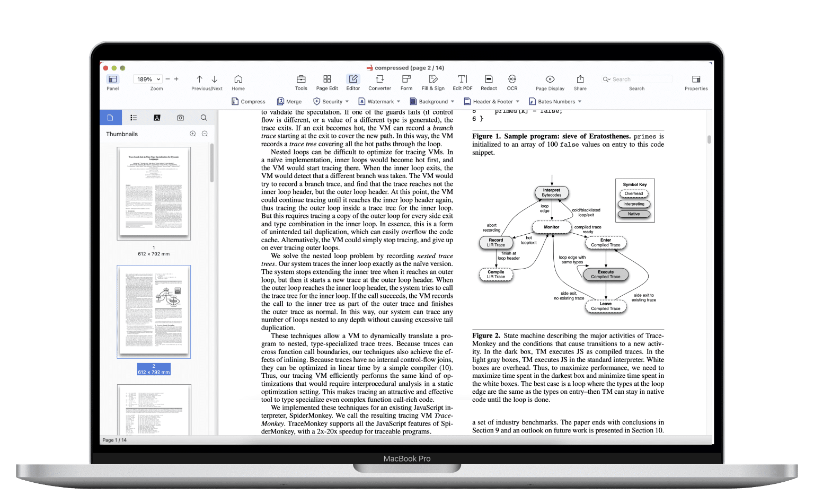Switch to Thumbnails sidebar tab
This screenshot has width=814, height=504.
tap(110, 118)
